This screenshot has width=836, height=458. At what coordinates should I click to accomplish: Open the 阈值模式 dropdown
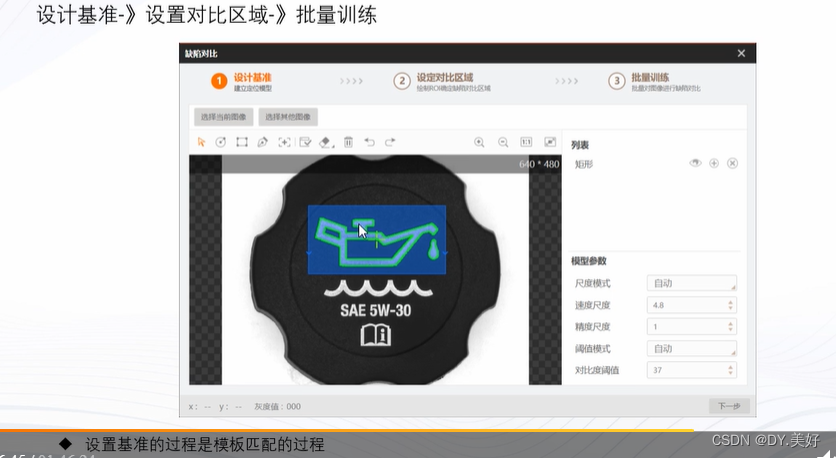(692, 349)
